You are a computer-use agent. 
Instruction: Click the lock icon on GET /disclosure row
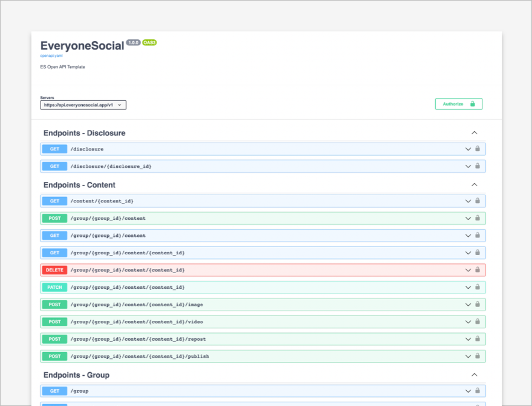coord(478,149)
